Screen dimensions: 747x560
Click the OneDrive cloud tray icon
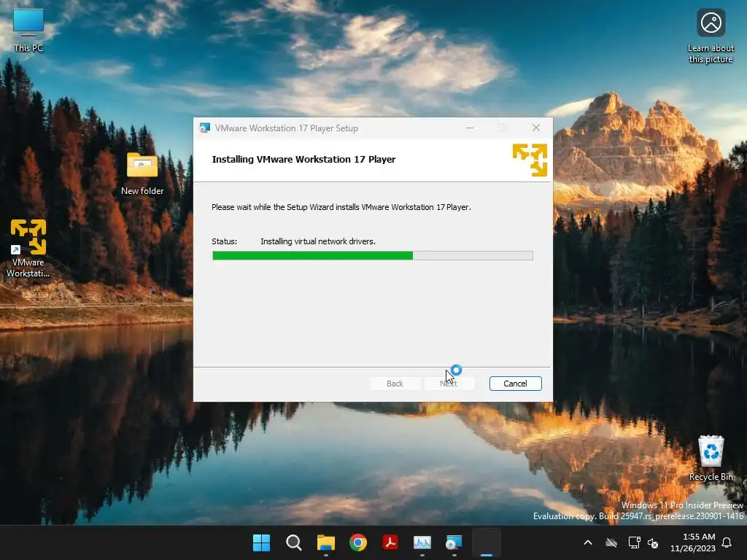click(x=611, y=542)
